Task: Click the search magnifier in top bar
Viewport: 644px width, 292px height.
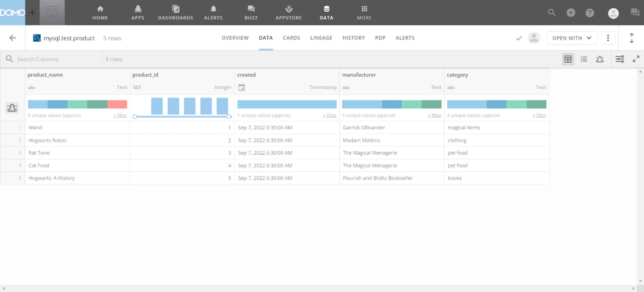Action: [x=551, y=13]
